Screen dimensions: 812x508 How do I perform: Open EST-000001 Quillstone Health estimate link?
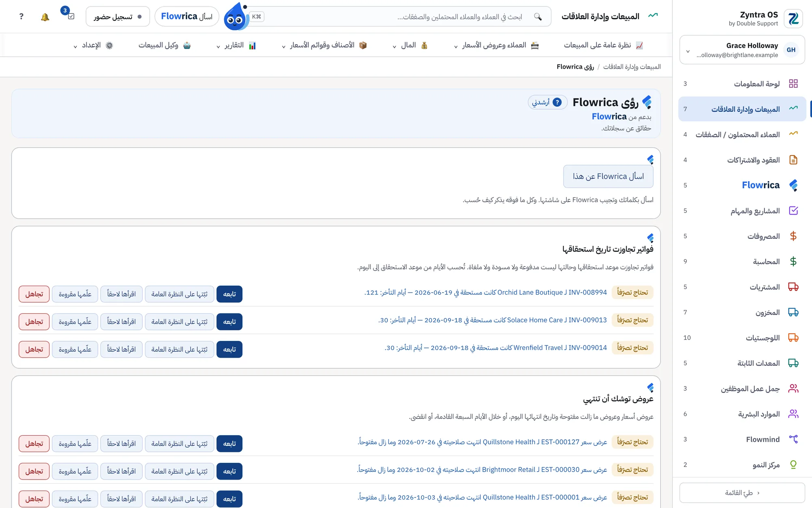482,497
